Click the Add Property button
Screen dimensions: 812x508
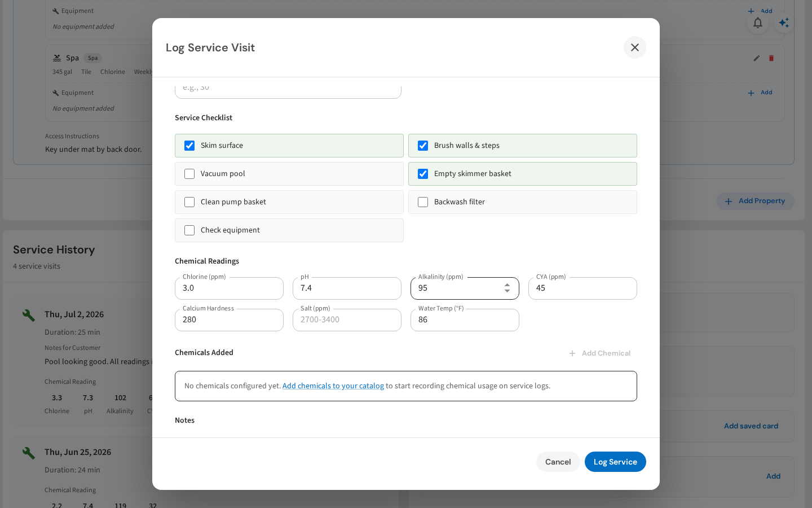tap(755, 202)
